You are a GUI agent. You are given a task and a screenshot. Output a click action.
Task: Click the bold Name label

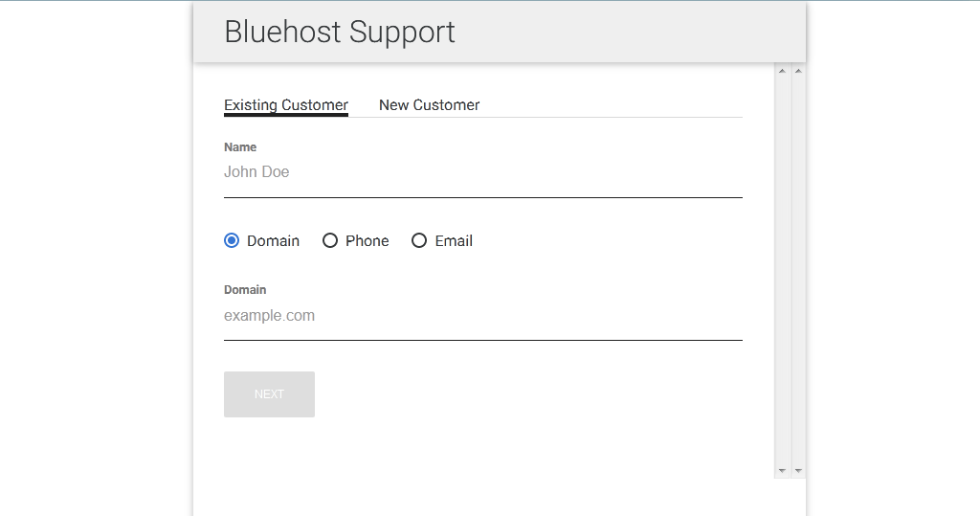240,147
